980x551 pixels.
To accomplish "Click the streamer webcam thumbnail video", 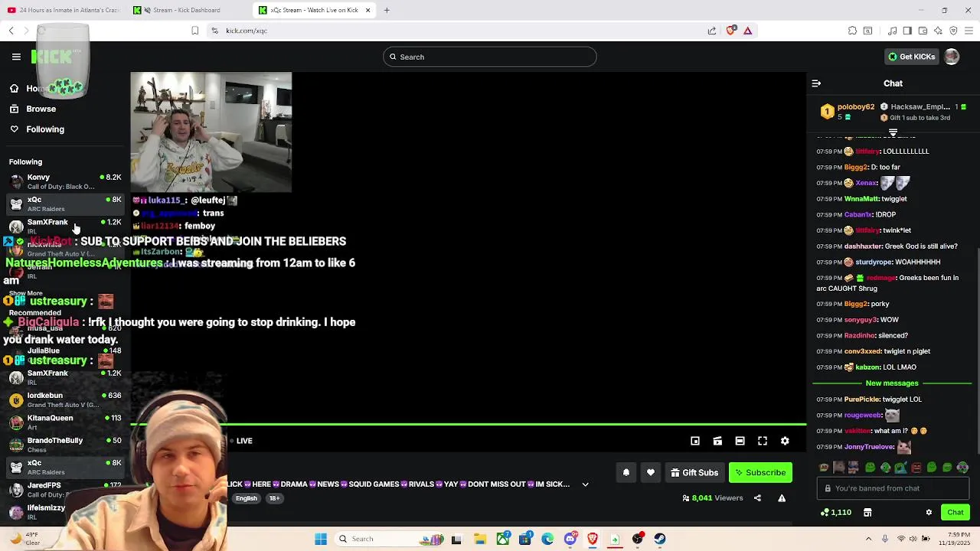I will click(211, 132).
